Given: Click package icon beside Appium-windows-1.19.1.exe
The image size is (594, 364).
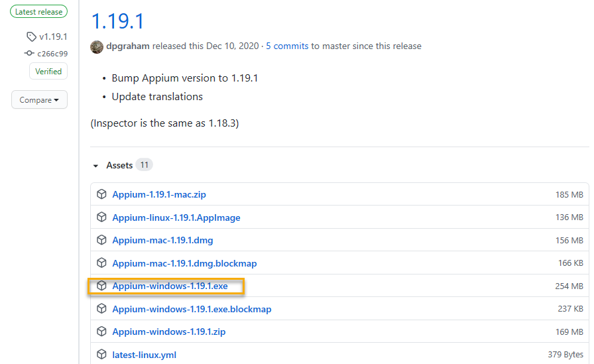Looking at the screenshot, I should [101, 286].
